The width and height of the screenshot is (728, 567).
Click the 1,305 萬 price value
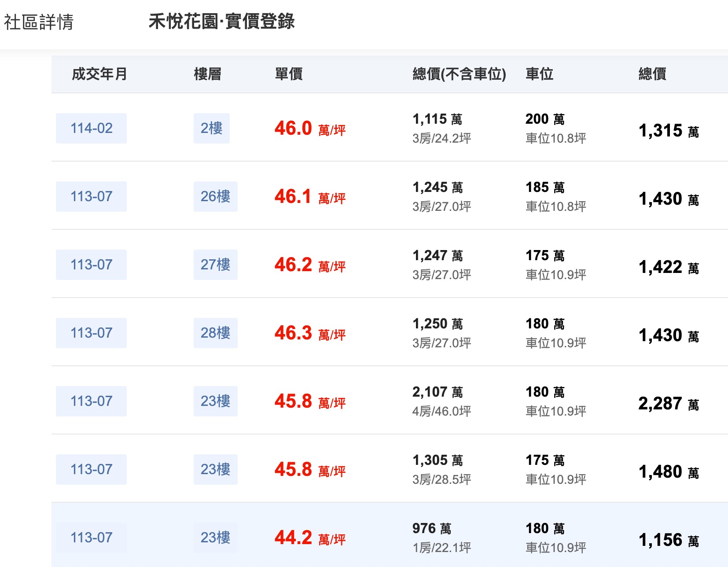tap(438, 460)
